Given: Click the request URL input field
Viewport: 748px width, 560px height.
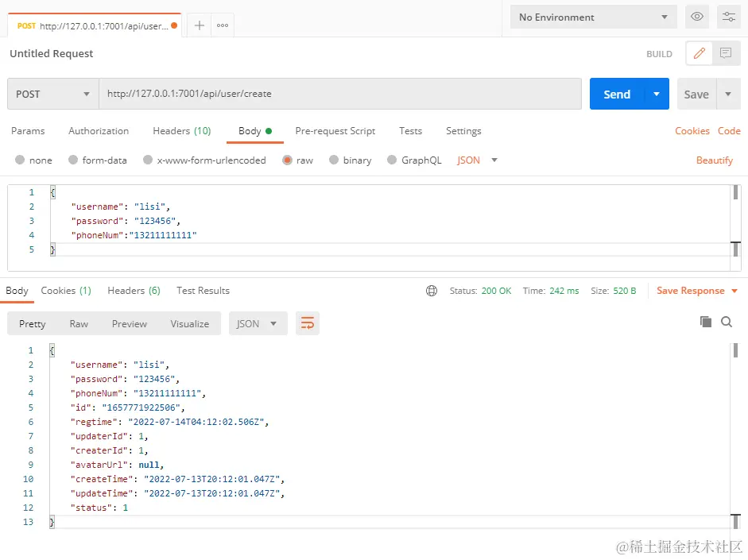Looking at the screenshot, I should pyautogui.click(x=340, y=94).
